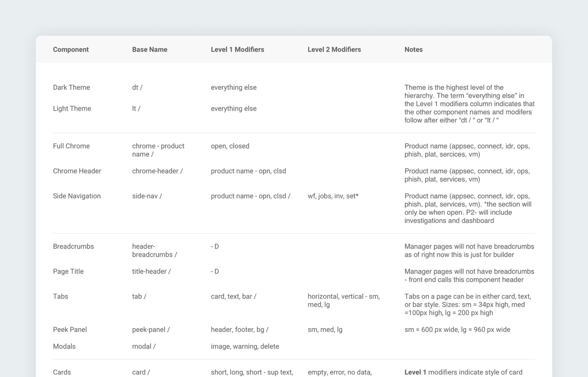588x377 pixels.
Task: Click the Breadcrumbs component cell
Action: (73, 246)
